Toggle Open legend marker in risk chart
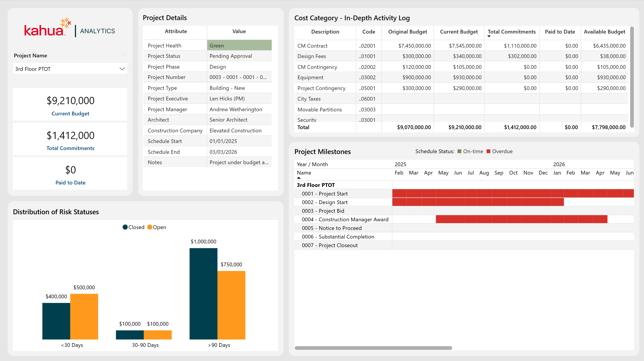 coord(150,227)
